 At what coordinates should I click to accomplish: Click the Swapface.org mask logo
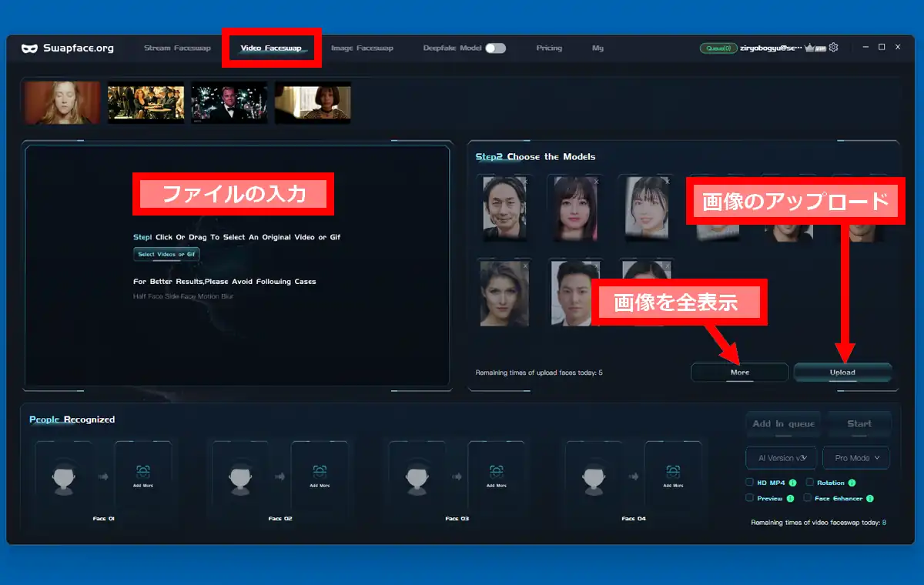30,48
